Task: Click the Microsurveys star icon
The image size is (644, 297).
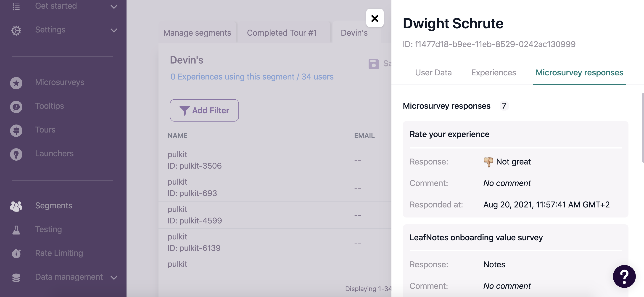Action: pyautogui.click(x=16, y=83)
